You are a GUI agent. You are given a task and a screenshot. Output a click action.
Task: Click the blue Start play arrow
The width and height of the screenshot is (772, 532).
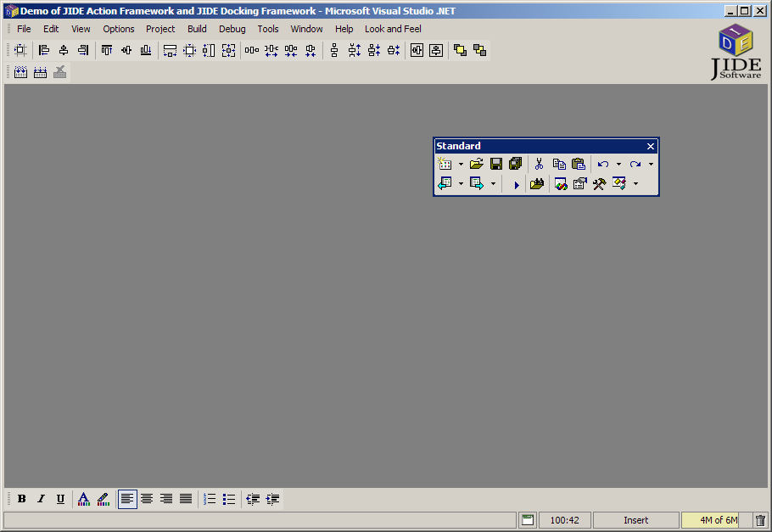(516, 185)
